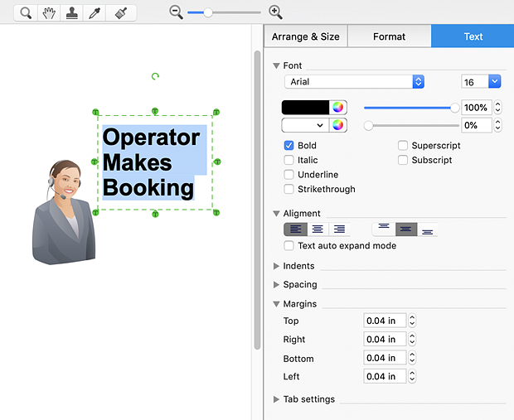This screenshot has height=420, width=514.
Task: Enable the Italic checkbox
Action: coord(289,161)
